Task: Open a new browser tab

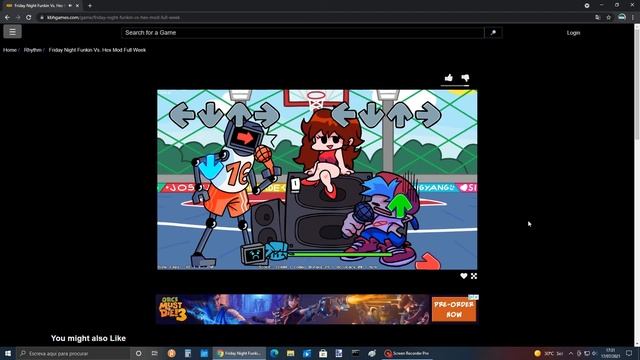Action: point(90,6)
